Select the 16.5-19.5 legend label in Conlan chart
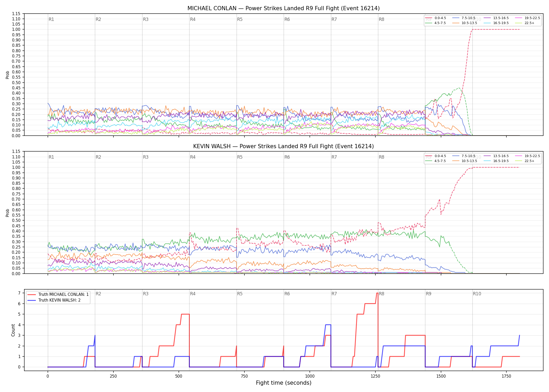 (x=501, y=23)
